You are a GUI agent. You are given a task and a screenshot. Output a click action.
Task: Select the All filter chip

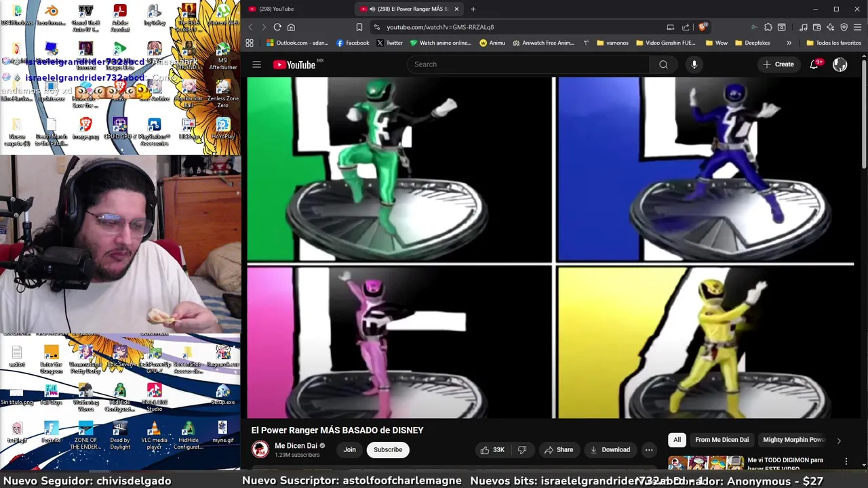tap(677, 440)
